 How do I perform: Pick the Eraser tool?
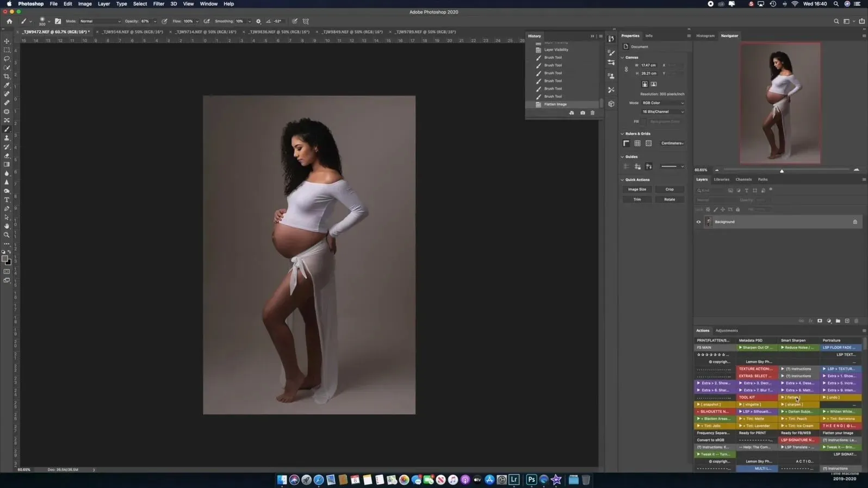(7, 156)
